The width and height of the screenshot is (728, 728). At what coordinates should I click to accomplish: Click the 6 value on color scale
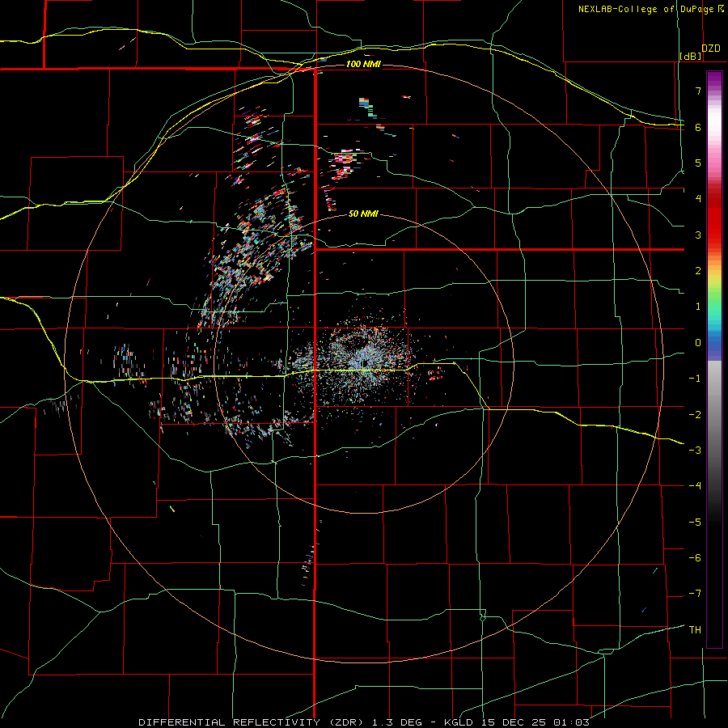(x=698, y=127)
